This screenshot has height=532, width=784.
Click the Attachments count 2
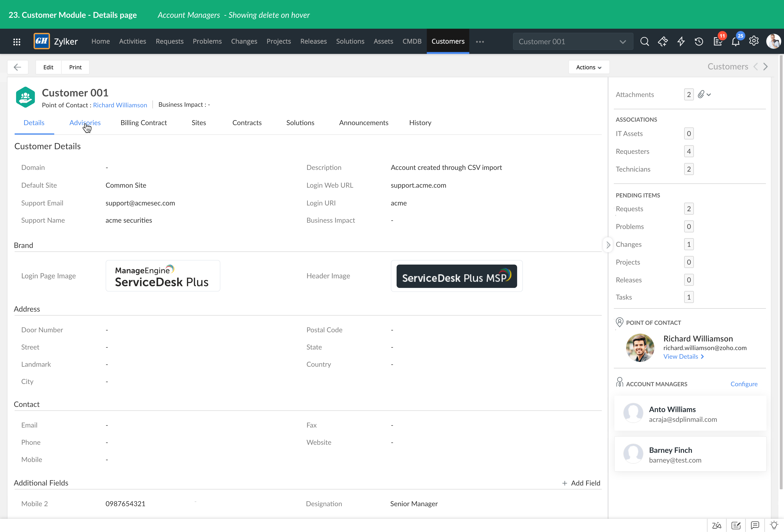(x=689, y=94)
